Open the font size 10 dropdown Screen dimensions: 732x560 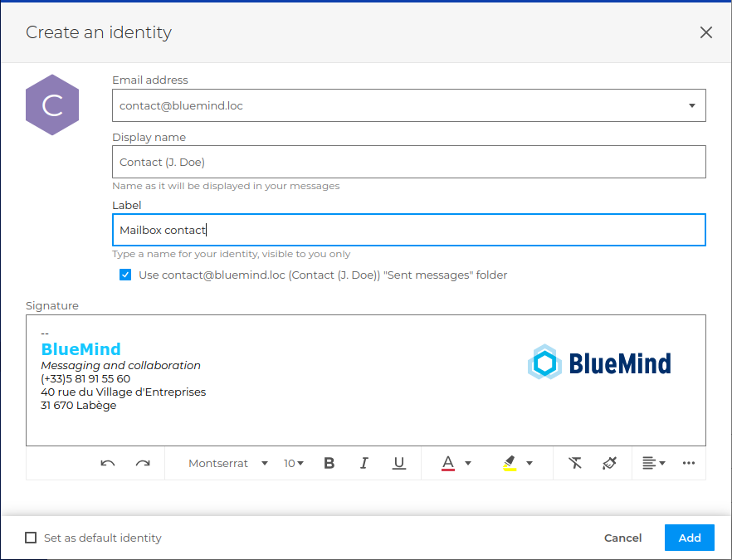click(294, 463)
